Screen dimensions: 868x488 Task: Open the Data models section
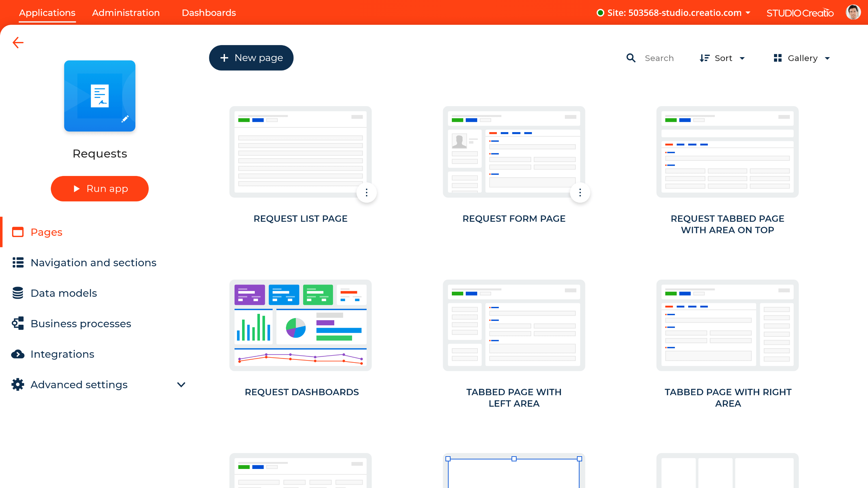[63, 293]
